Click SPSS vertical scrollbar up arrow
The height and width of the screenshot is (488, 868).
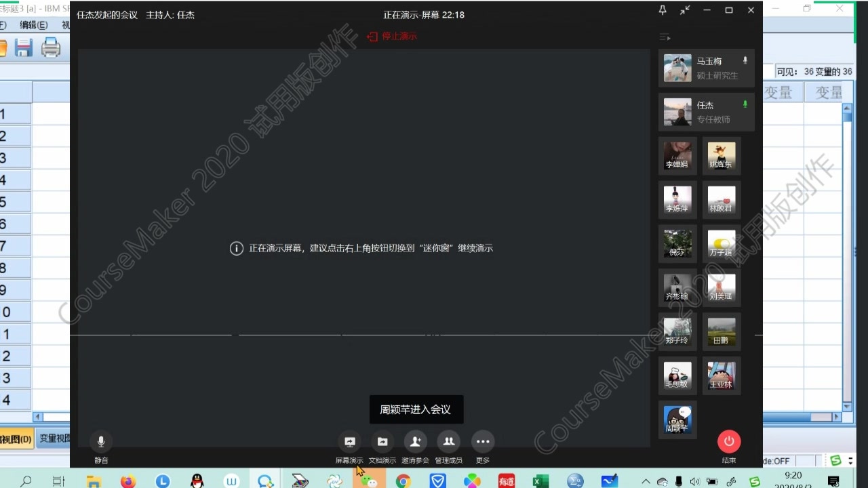point(847,108)
